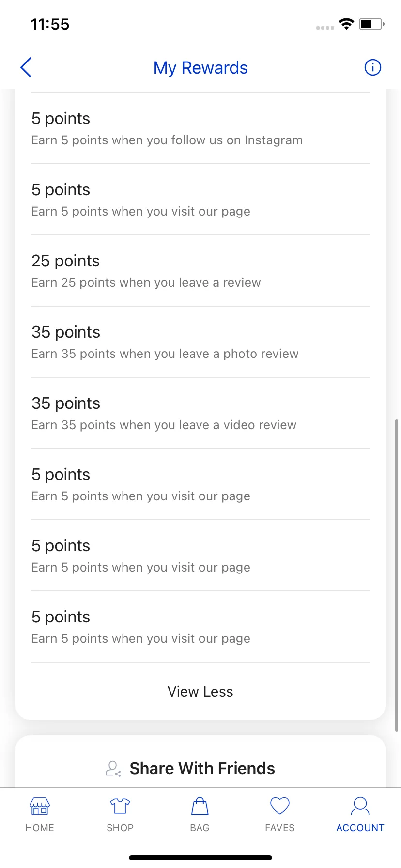Collapse list with View Less
401x868 pixels.
point(200,692)
